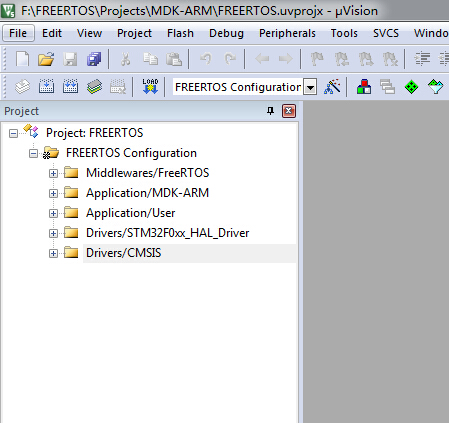This screenshot has width=449, height=423.
Task: Click the Redo arrow icon
Action: pyautogui.click(x=230, y=59)
